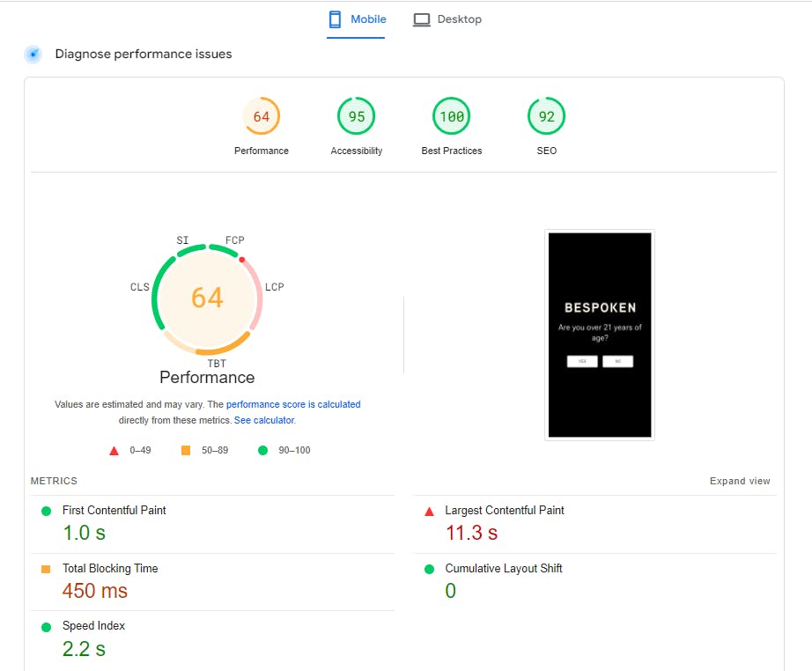
Task: Click the red triangle Largest Contentful Paint icon
Action: click(x=430, y=512)
